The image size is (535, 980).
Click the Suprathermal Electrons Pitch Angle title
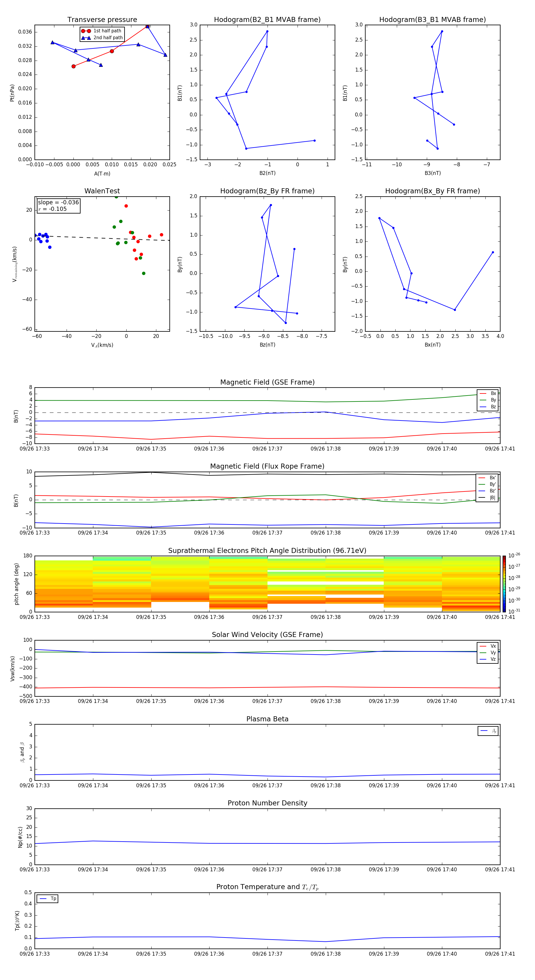point(267,551)
